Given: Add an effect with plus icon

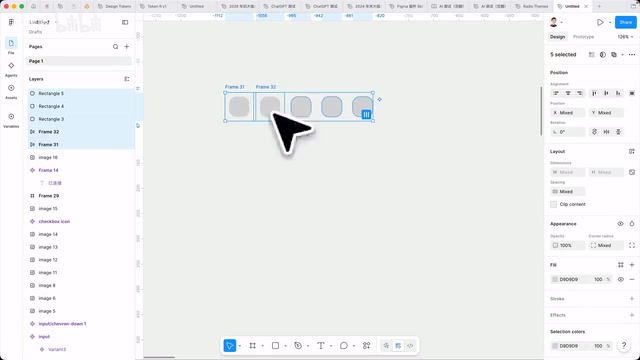Looking at the screenshot, I should (631, 315).
